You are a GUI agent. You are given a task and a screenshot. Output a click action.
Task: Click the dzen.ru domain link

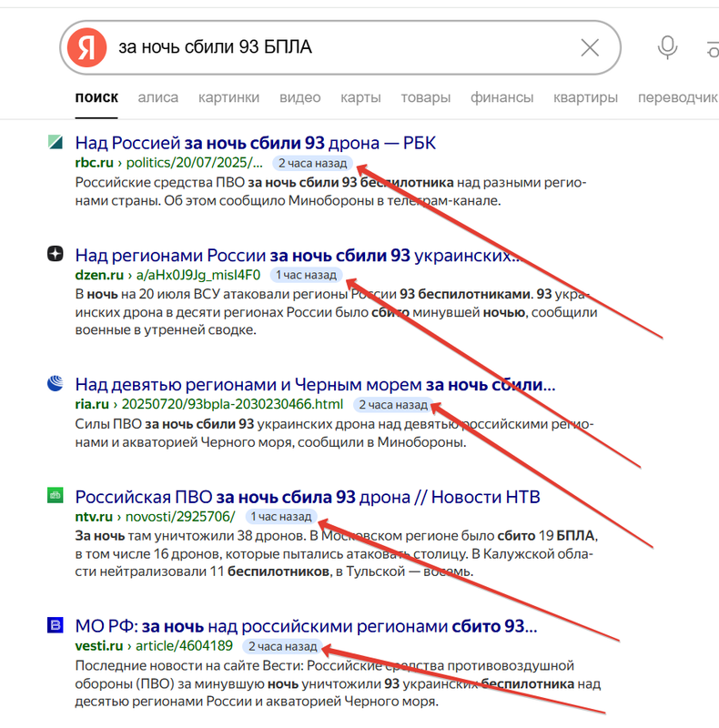(x=99, y=275)
